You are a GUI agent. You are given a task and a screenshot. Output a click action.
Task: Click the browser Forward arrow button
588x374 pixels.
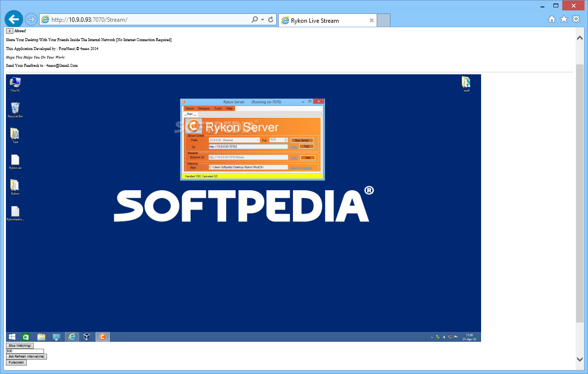click(31, 19)
